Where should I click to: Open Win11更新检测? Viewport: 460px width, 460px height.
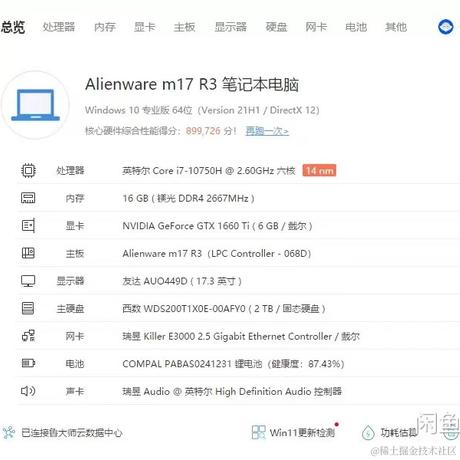click(302, 433)
